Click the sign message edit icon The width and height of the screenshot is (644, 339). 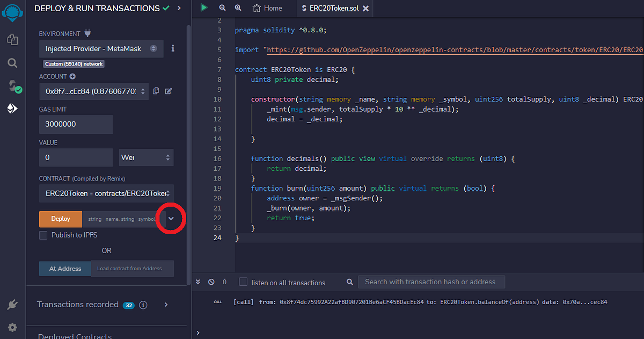pyautogui.click(x=169, y=91)
